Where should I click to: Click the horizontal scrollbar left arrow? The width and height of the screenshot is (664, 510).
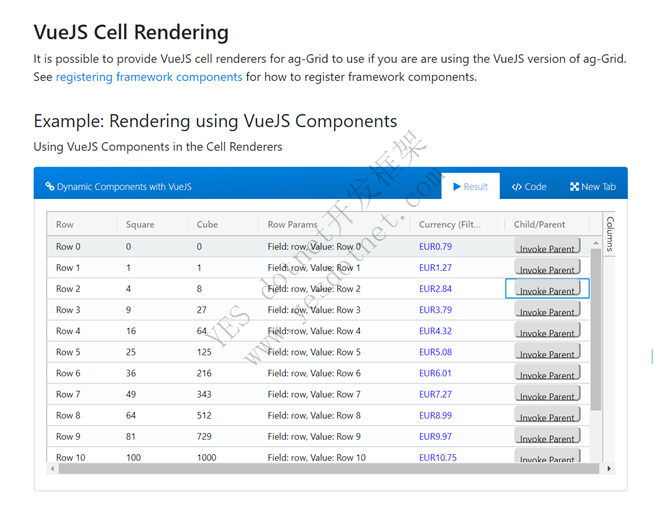click(x=52, y=468)
